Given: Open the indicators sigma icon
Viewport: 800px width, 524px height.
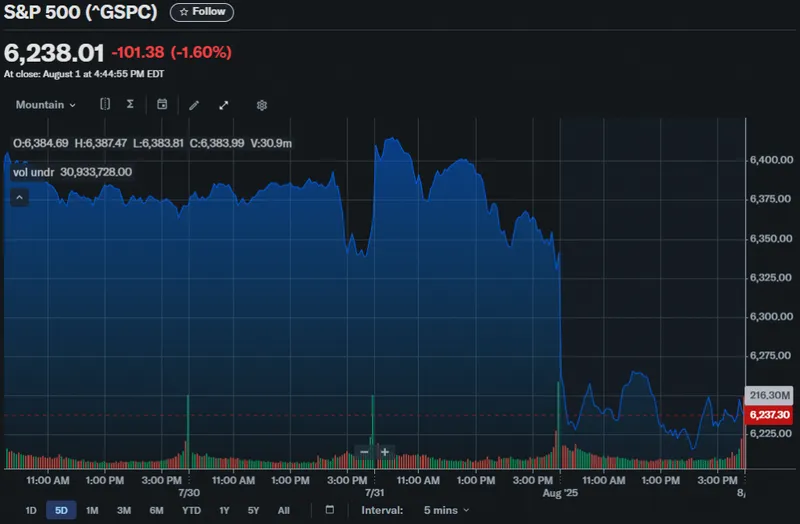Looking at the screenshot, I should [x=130, y=104].
